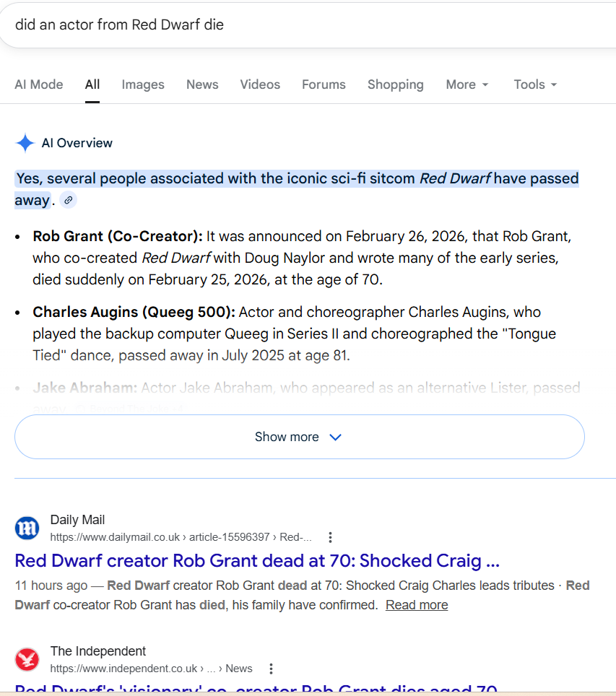Select the Videos tab
The height and width of the screenshot is (696, 616).
point(260,84)
